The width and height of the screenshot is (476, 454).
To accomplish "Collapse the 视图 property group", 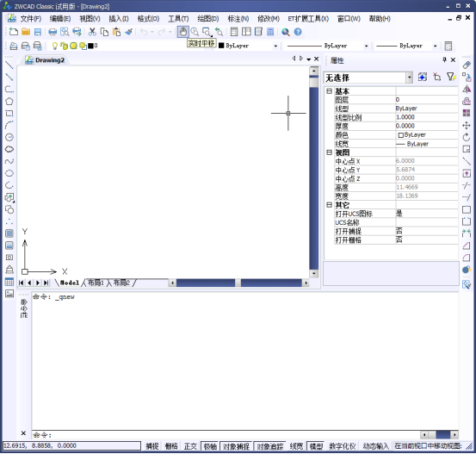I will click(x=329, y=152).
